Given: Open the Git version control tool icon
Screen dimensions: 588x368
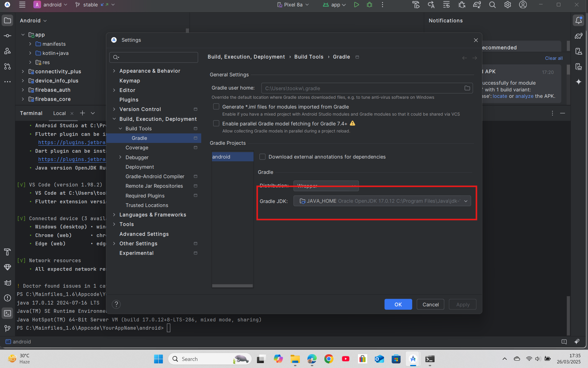Looking at the screenshot, I should 8,328.
